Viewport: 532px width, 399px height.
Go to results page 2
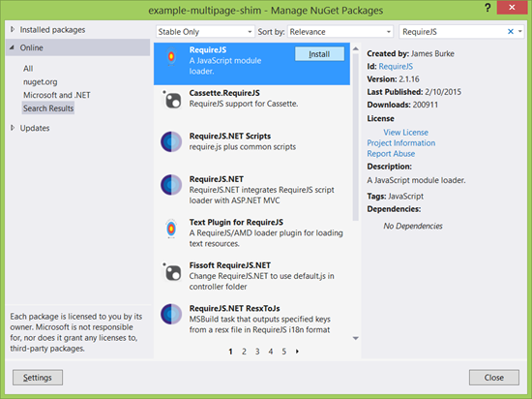[x=244, y=352]
